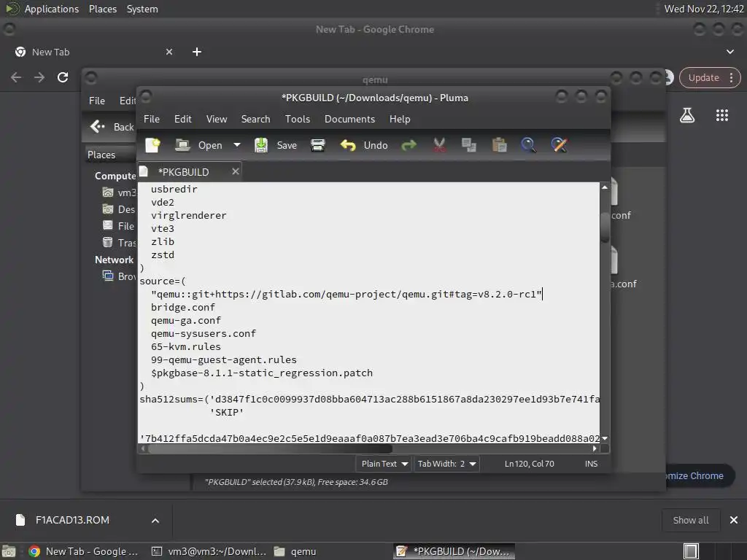Open Pluma's Documents menu
The width and height of the screenshot is (747, 560).
(349, 119)
